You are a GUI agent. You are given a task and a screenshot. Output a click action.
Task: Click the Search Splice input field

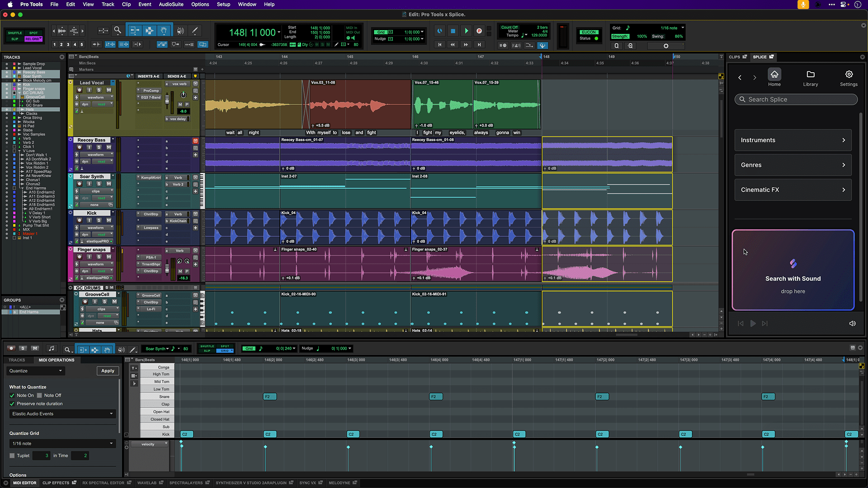(796, 99)
